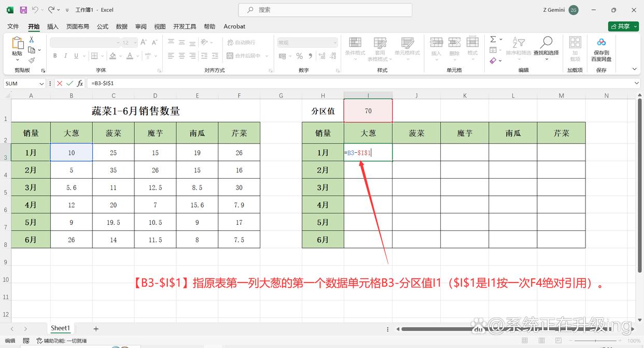644x348 pixels.
Task: Click the Paste clipboard icon
Action: pyautogui.click(x=17, y=44)
